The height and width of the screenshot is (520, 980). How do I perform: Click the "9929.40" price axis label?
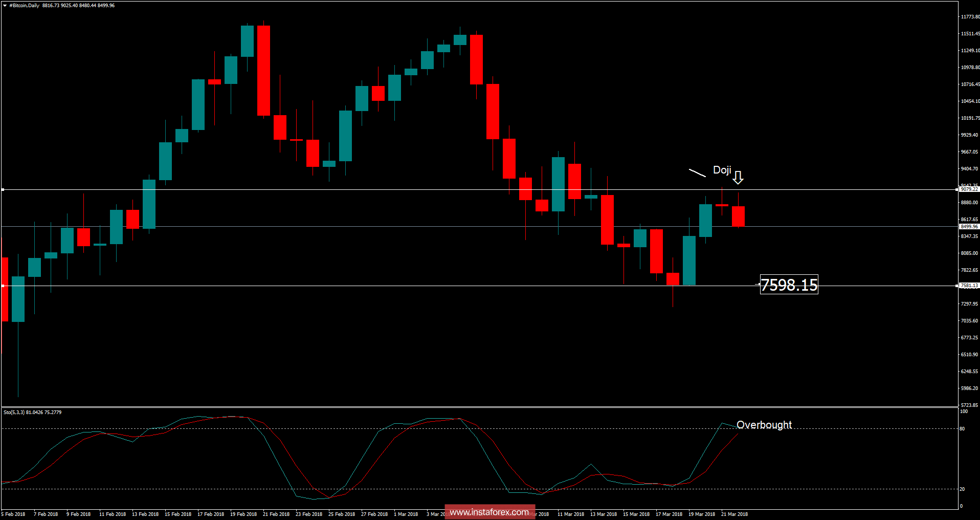click(x=969, y=135)
